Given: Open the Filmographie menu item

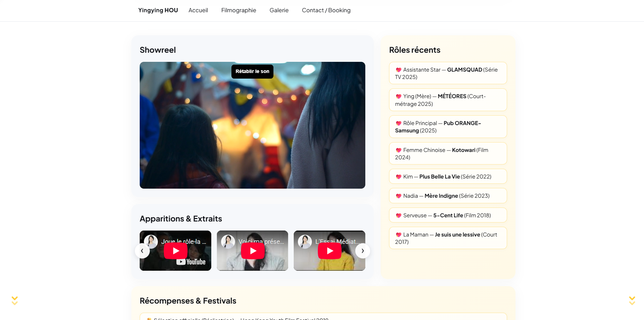Looking at the screenshot, I should (239, 10).
